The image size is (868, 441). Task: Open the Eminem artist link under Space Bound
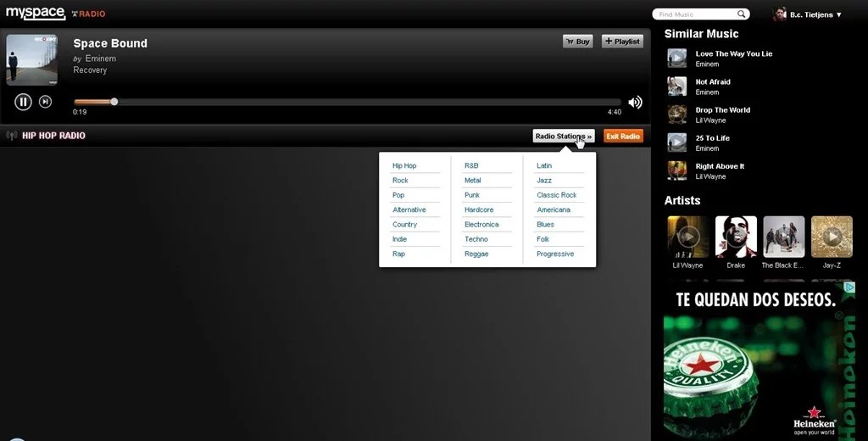101,59
